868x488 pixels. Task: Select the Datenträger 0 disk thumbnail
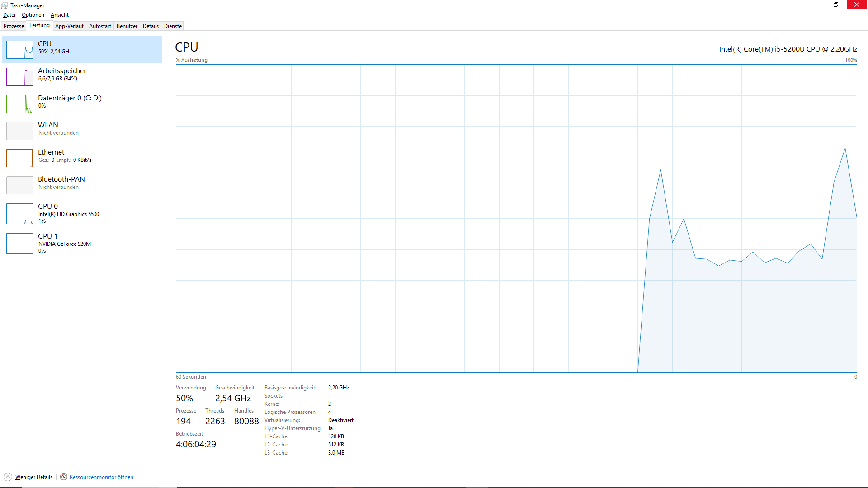[x=20, y=104]
